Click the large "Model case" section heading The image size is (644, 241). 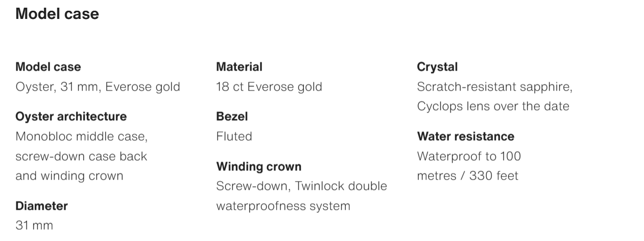[57, 14]
